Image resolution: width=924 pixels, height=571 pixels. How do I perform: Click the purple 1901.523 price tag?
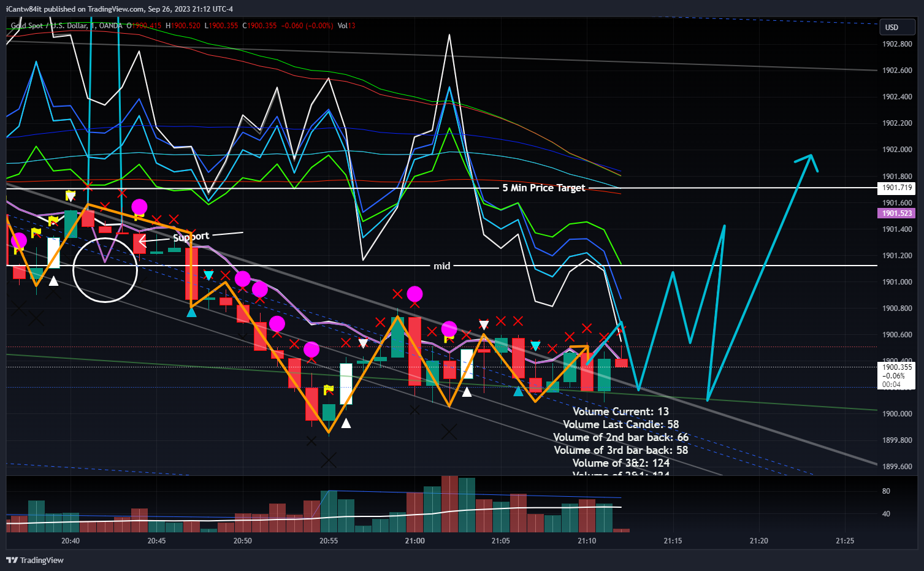(896, 213)
